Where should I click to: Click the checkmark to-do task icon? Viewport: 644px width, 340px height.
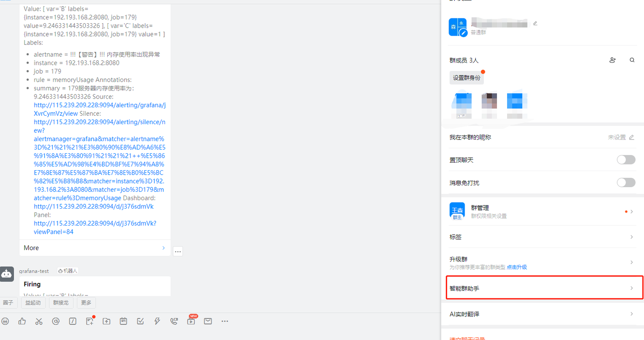[140, 321]
